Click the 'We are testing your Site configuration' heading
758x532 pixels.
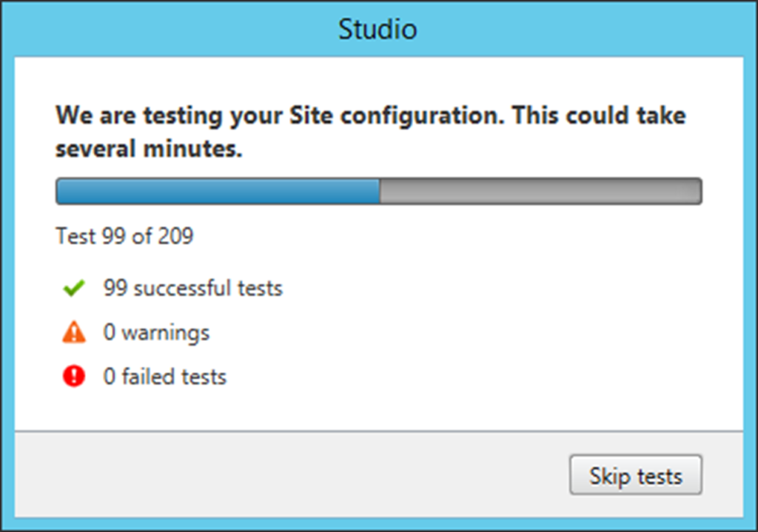coord(280,116)
